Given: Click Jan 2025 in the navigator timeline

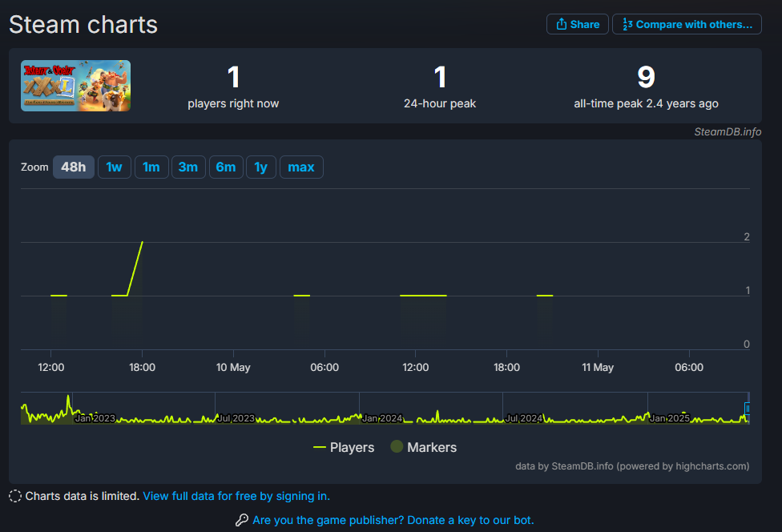Looking at the screenshot, I should click(x=670, y=418).
